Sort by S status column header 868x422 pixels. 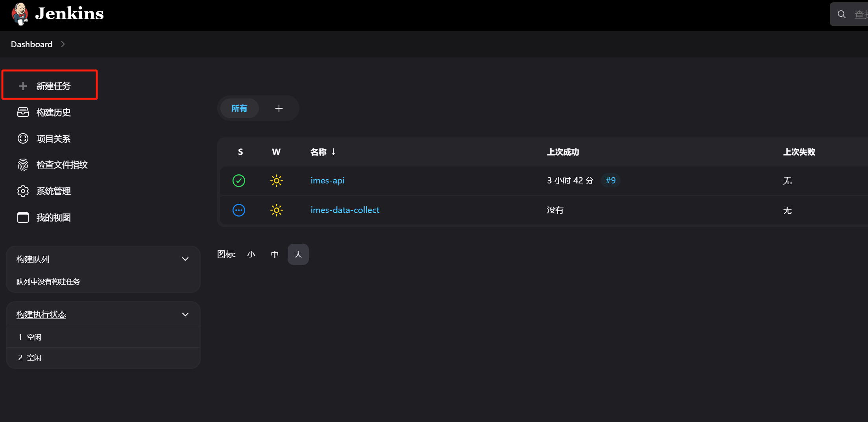240,152
